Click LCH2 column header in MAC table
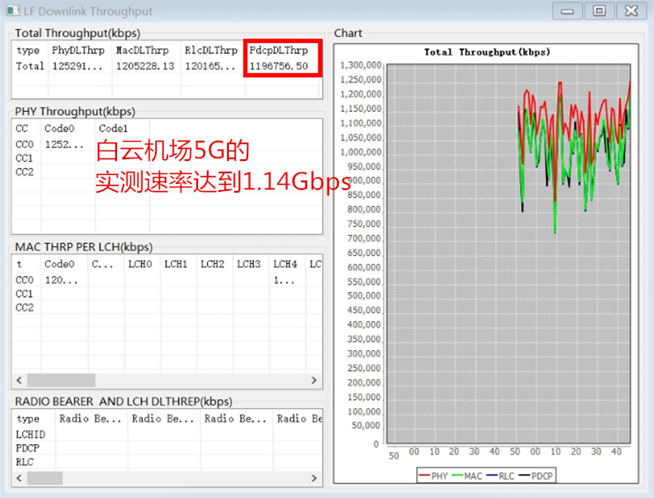This screenshot has height=498, width=654. pyautogui.click(x=211, y=264)
